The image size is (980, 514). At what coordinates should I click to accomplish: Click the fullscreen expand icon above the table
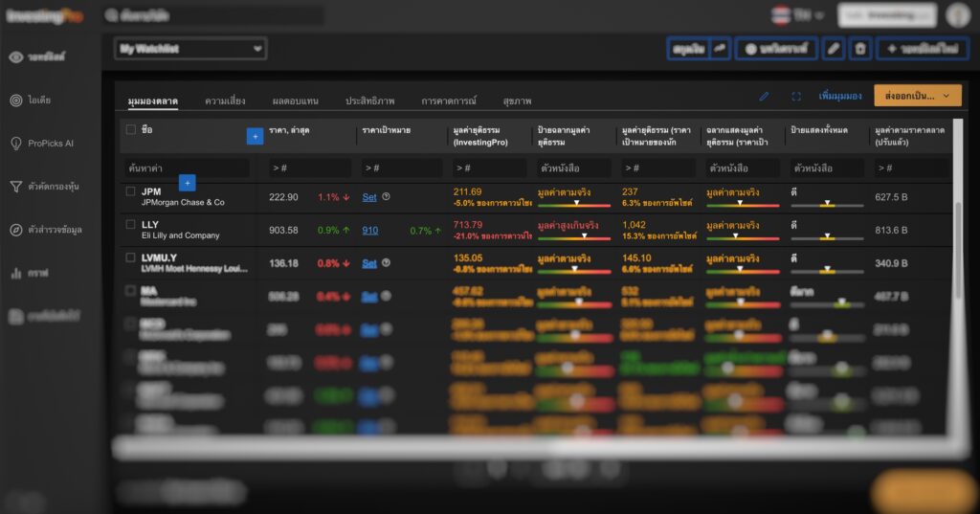pyautogui.click(x=795, y=97)
